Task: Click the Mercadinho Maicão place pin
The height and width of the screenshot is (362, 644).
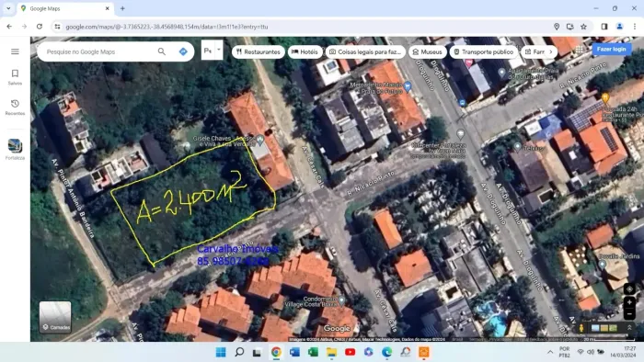Action: pyautogui.click(x=407, y=86)
